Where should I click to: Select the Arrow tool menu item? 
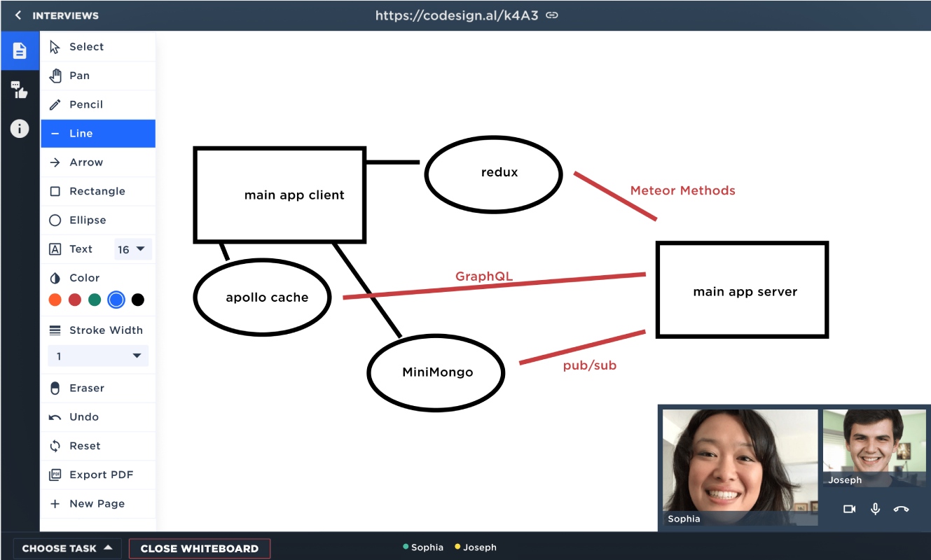click(x=98, y=162)
